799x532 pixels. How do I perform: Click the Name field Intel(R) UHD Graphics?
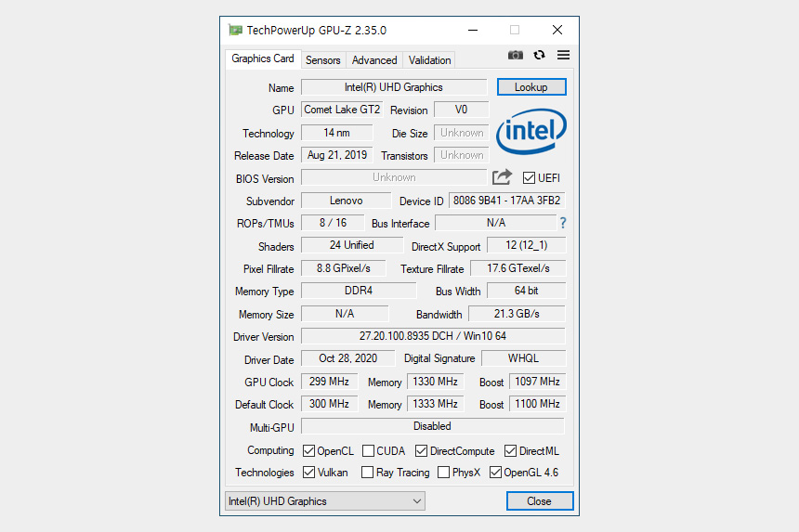click(394, 87)
